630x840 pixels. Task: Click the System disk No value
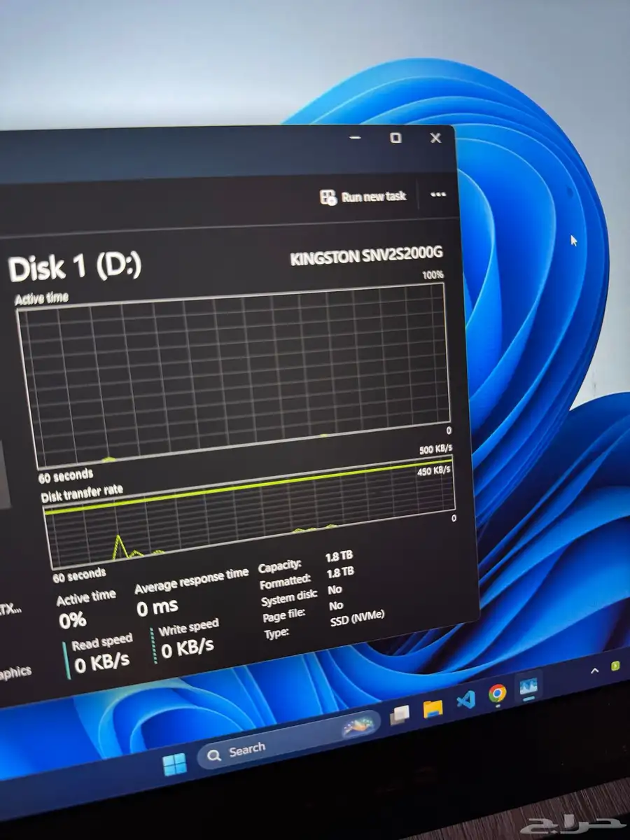tap(335, 590)
